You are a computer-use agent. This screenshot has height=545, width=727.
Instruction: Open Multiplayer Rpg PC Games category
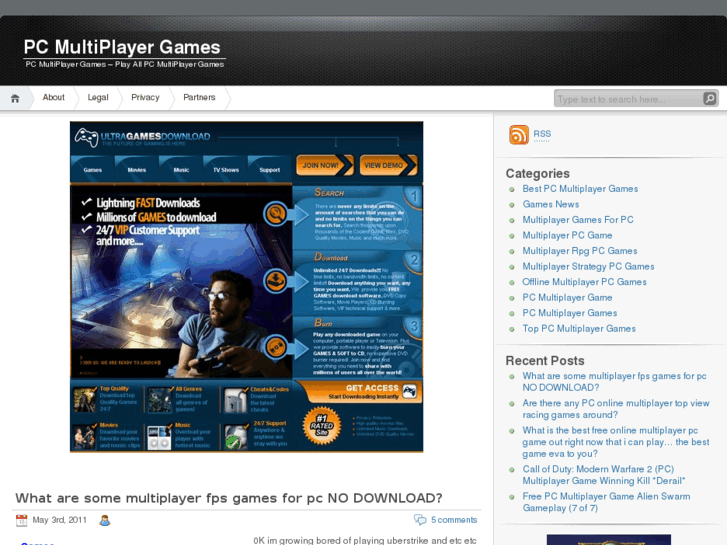click(580, 251)
